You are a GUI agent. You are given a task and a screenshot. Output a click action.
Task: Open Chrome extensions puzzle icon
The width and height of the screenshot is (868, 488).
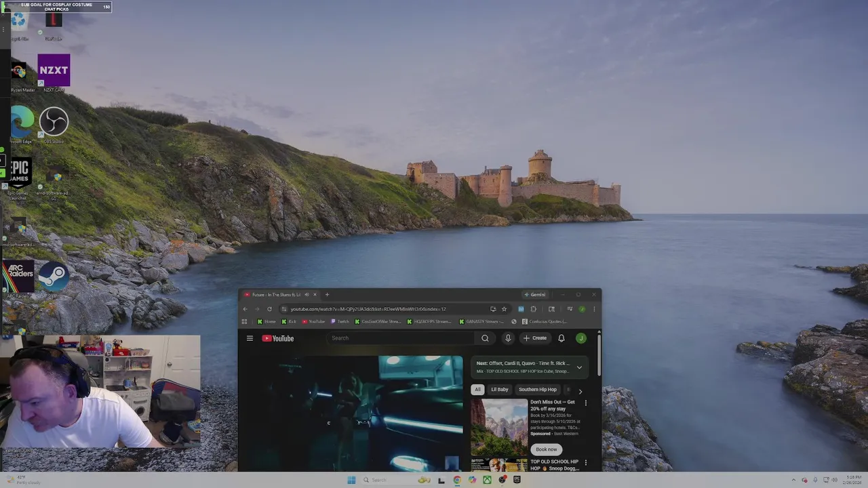(x=533, y=309)
